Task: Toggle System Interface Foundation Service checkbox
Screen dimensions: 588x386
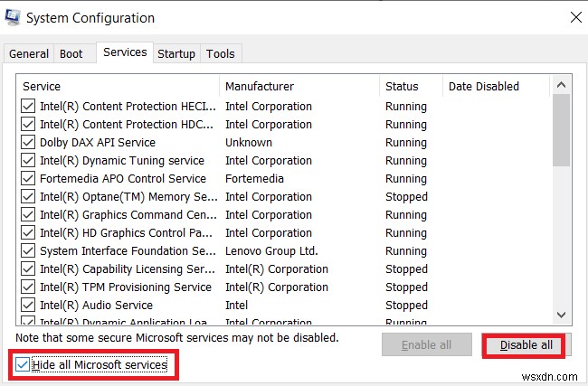Action: [28, 251]
